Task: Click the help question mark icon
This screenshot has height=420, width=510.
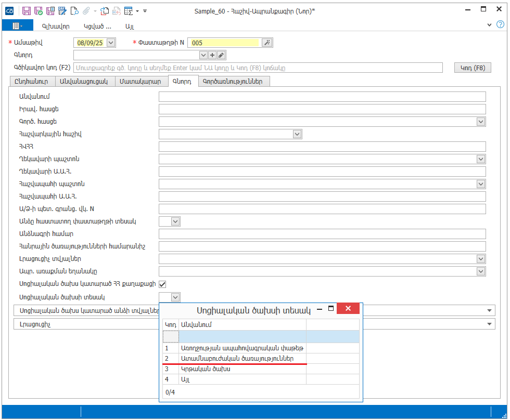Action: pos(501,24)
